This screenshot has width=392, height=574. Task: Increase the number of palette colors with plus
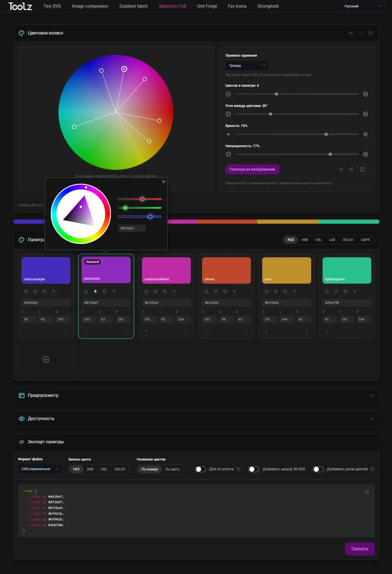click(x=365, y=94)
